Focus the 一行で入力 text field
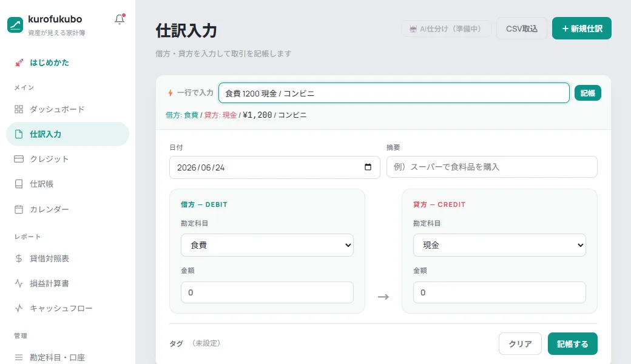The height and width of the screenshot is (364, 631). click(x=394, y=93)
